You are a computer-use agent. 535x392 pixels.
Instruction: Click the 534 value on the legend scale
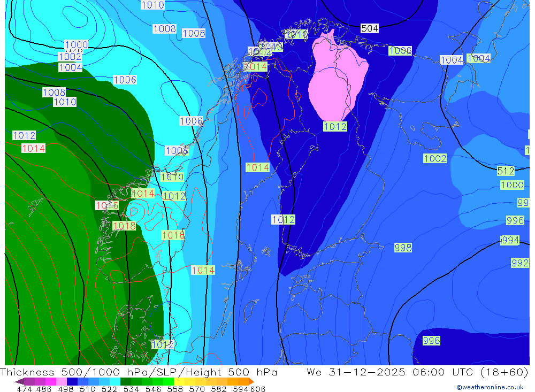(x=132, y=389)
